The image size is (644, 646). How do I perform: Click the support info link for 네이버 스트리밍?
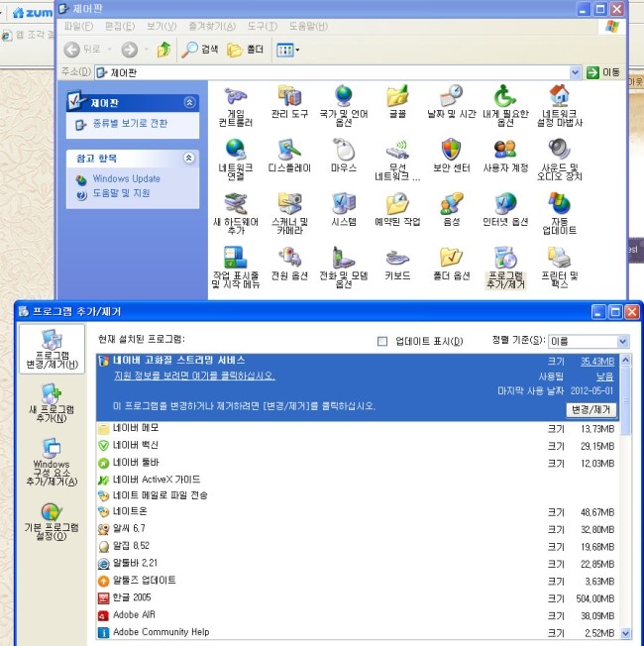(193, 377)
